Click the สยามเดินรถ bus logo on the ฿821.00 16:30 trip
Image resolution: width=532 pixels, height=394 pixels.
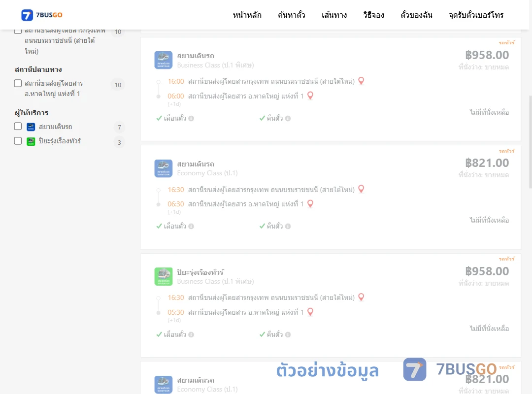click(163, 168)
